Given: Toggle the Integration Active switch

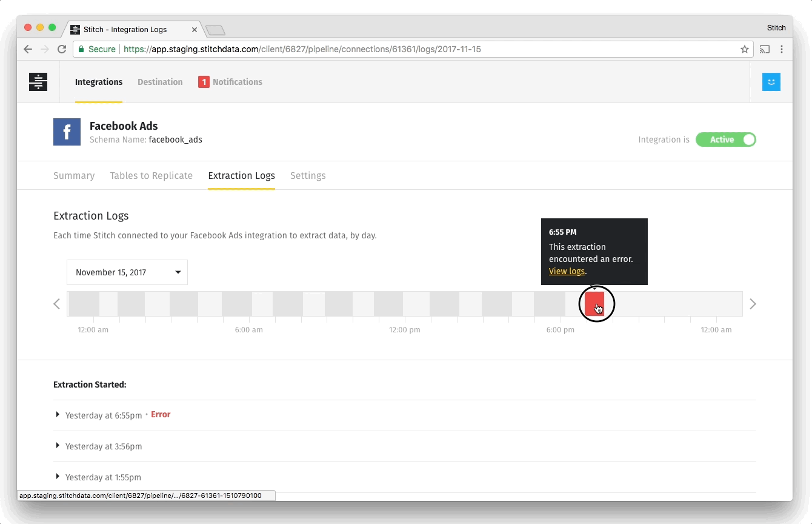Looking at the screenshot, I should [726, 139].
